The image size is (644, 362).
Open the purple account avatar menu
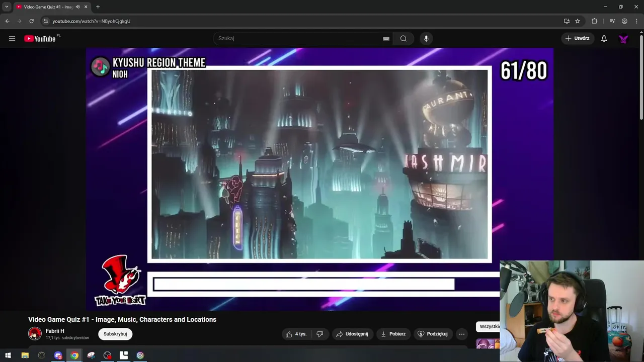tap(623, 39)
